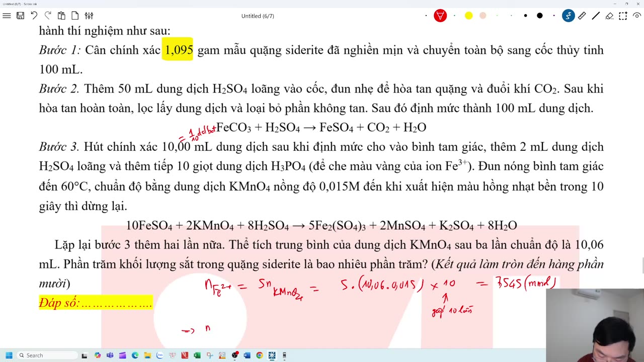Open the sliders settings panel
Viewport: 644px width, 362px height.
[x=89, y=16]
